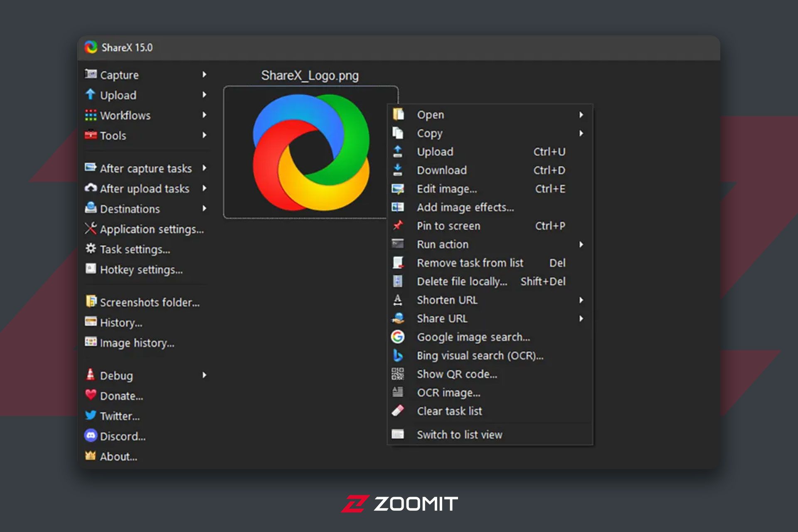
Task: Click the Donate heart icon
Action: coord(91,395)
